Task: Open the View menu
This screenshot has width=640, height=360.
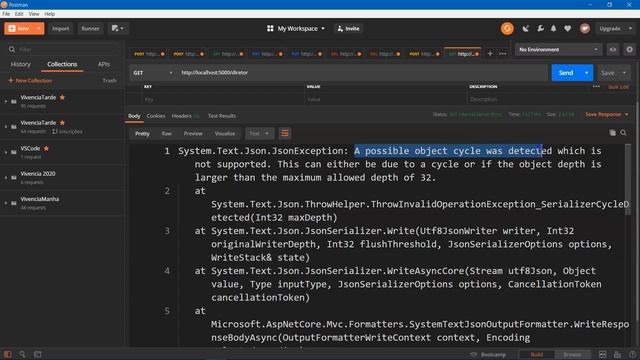Action: 34,14
